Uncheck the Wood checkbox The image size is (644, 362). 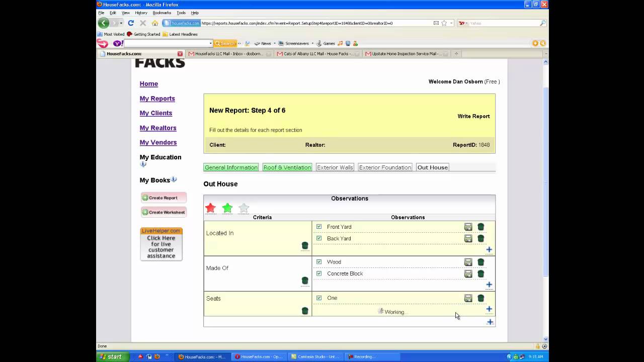[x=319, y=262]
